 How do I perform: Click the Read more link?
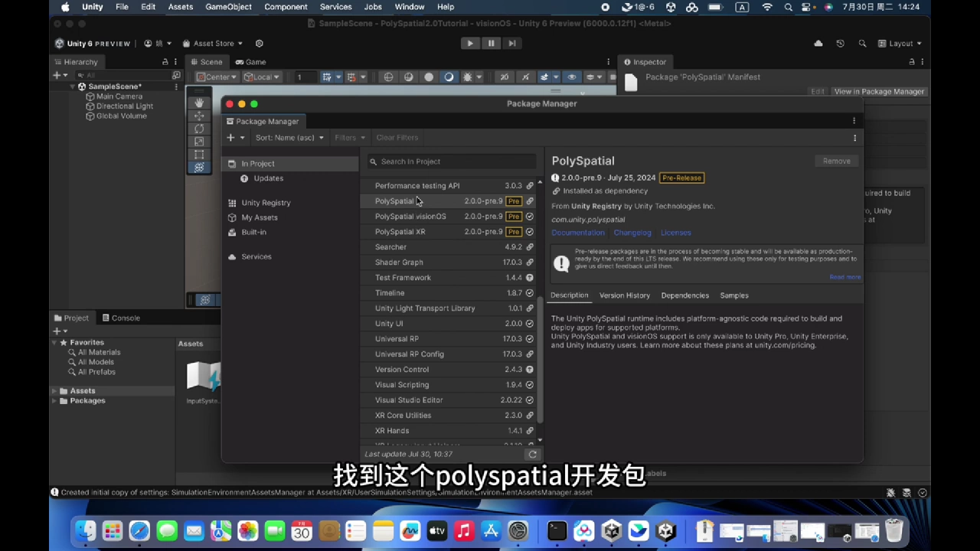tap(844, 277)
